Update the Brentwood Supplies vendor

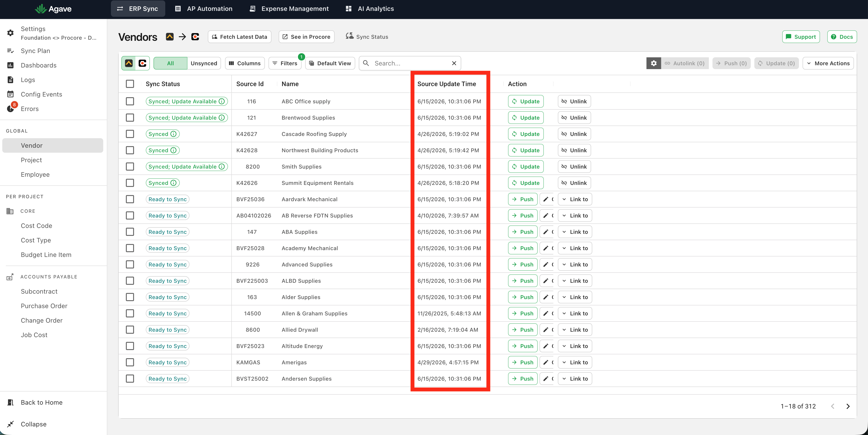coord(526,118)
